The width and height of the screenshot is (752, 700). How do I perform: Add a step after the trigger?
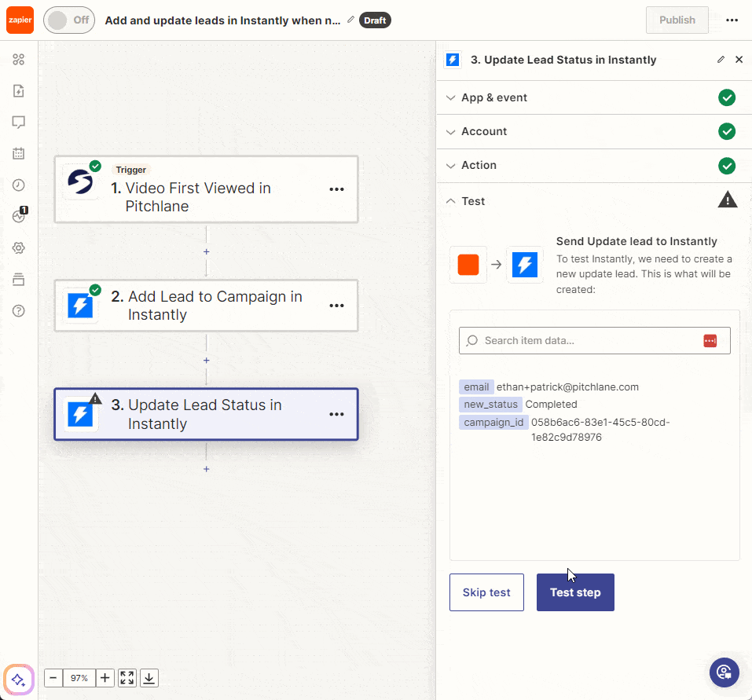point(206,251)
